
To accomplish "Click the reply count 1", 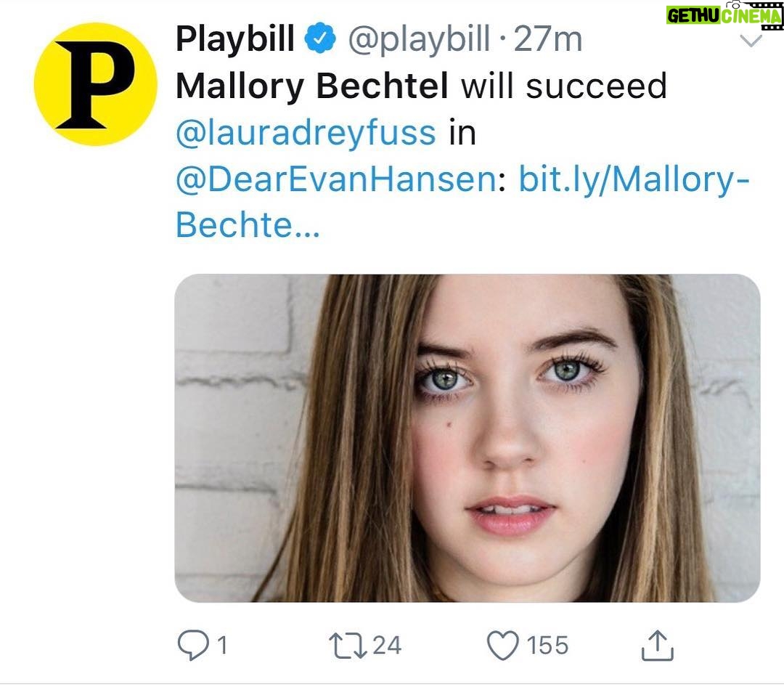I will (222, 645).
